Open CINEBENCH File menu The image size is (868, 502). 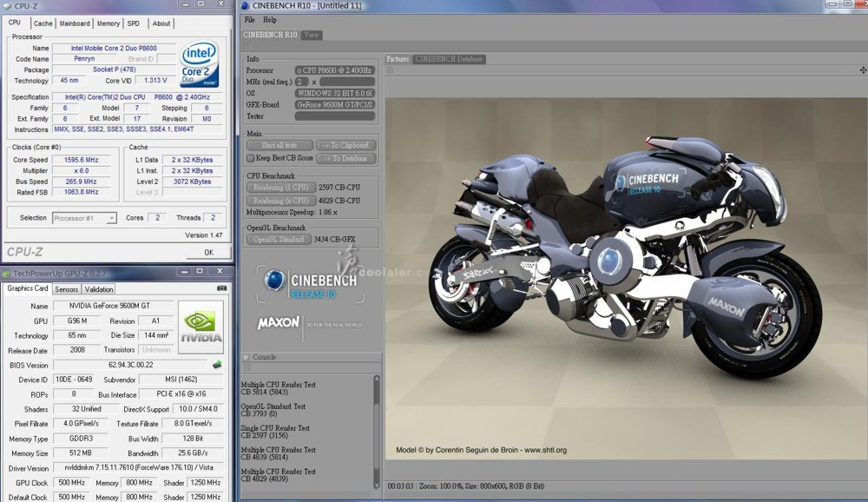coord(250,20)
